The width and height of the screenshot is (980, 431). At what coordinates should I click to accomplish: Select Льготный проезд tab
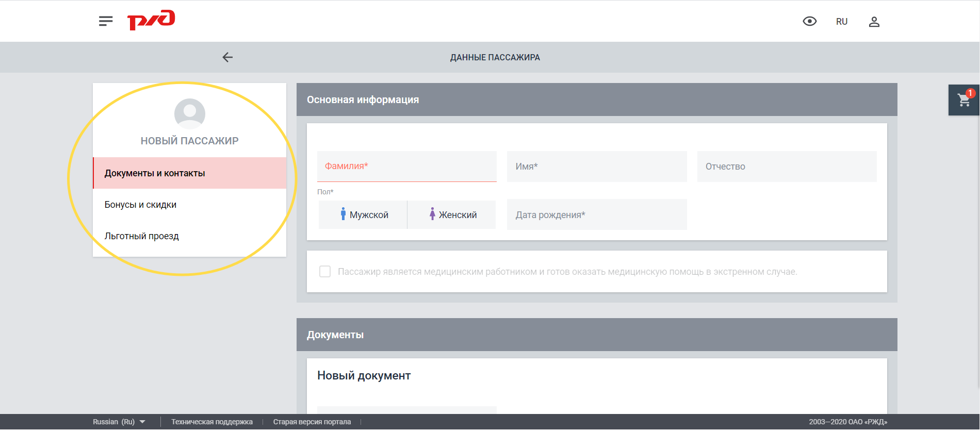190,236
